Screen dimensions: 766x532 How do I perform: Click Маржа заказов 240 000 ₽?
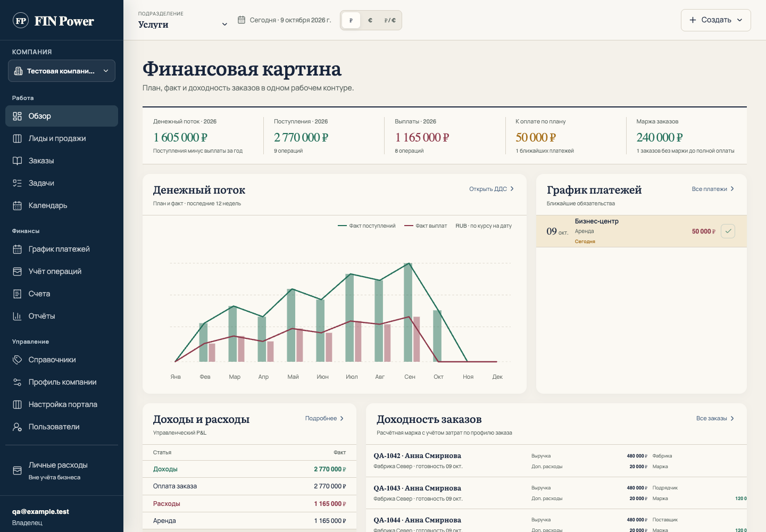click(x=660, y=137)
